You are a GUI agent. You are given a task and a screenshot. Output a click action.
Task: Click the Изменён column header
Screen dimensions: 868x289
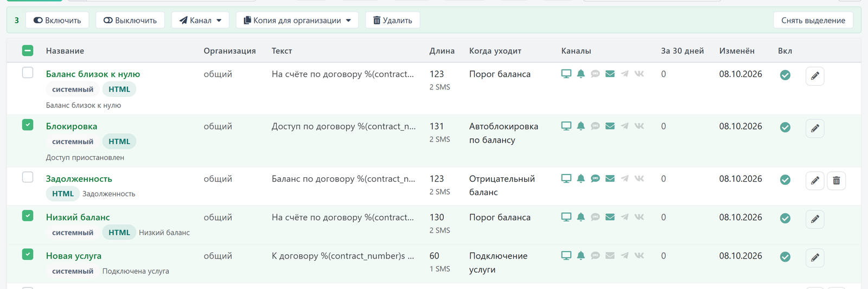click(737, 50)
